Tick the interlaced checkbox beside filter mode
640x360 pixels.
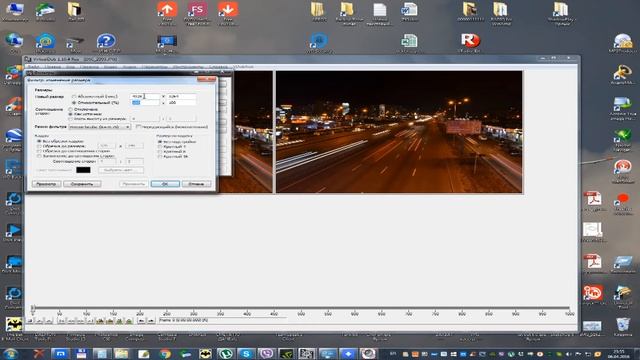[138, 127]
